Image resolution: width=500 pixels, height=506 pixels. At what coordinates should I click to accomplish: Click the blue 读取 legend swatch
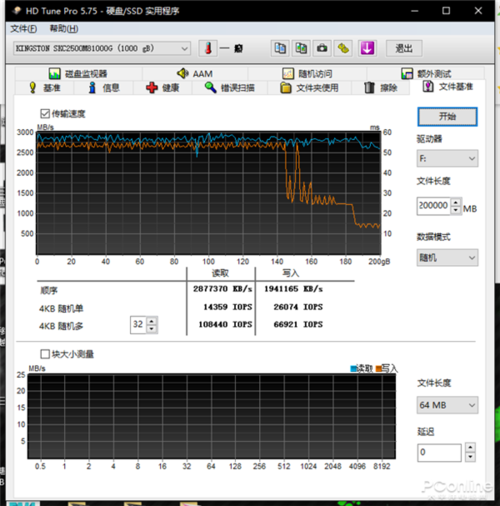[x=353, y=369]
